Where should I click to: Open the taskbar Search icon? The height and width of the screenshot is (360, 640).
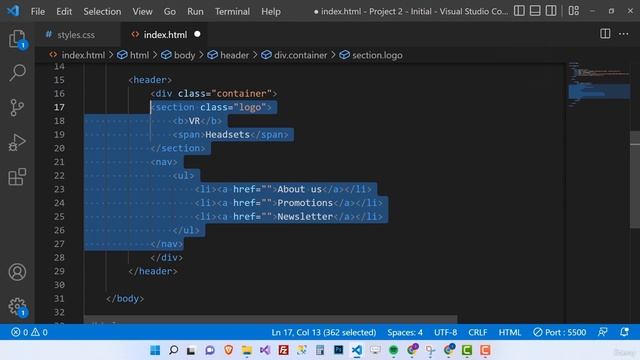pos(173,350)
